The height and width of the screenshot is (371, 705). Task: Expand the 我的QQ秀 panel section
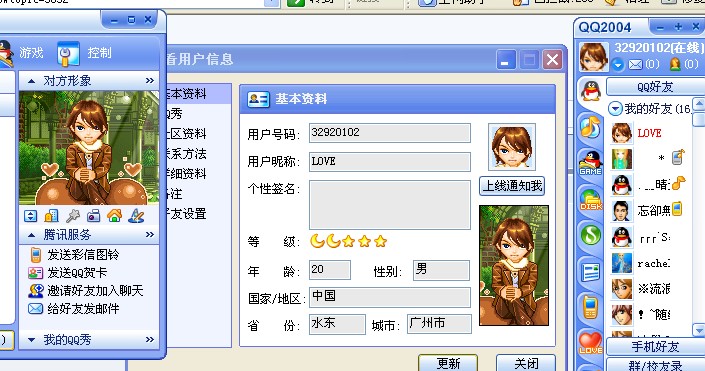pos(31,340)
